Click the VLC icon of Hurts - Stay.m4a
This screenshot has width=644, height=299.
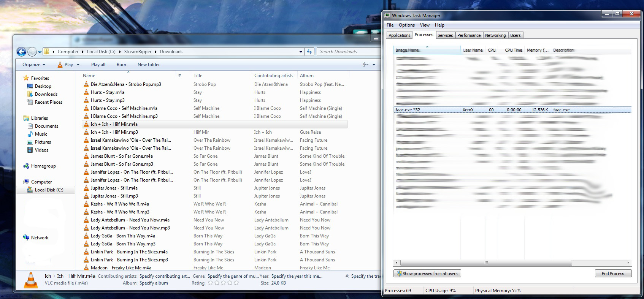click(86, 92)
